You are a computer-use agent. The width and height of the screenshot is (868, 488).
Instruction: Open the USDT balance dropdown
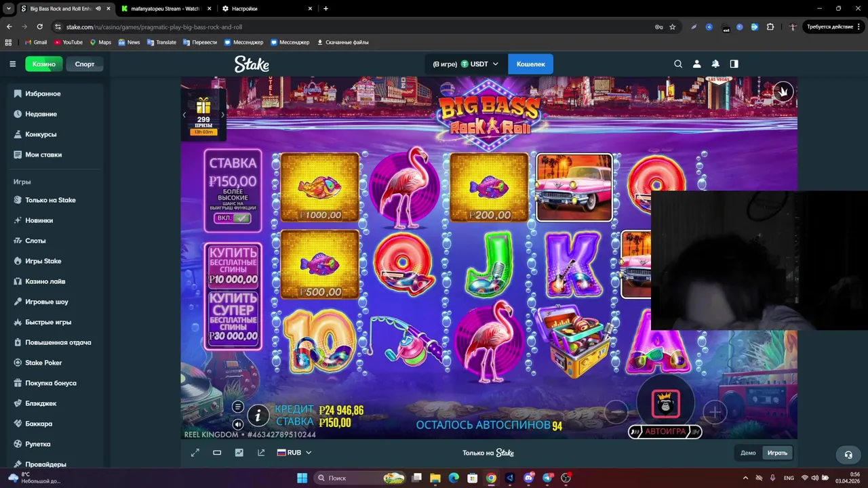pos(466,64)
